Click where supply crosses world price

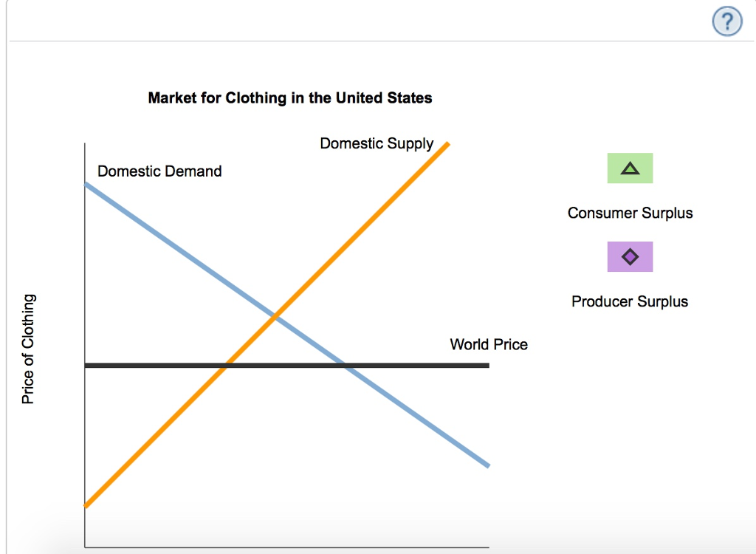coord(226,366)
